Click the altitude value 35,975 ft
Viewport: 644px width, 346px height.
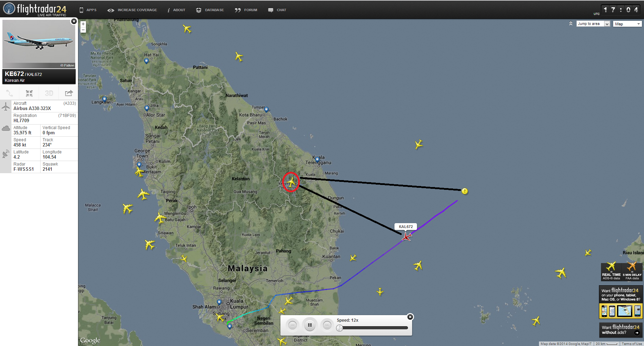[22, 133]
